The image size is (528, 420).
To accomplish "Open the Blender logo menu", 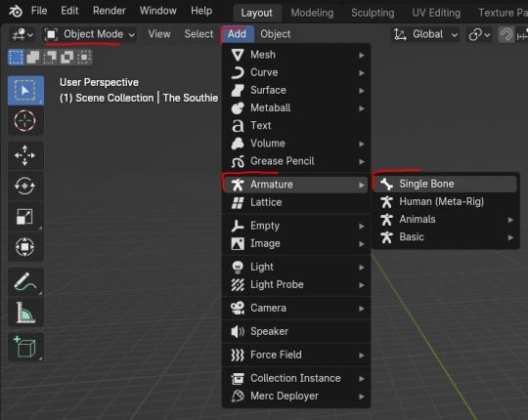I will [16, 12].
